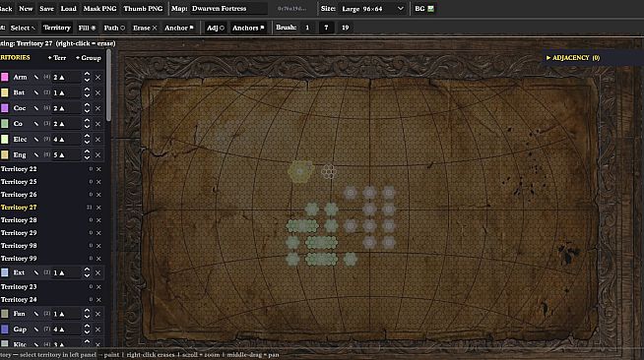Toggle the Anchors overlay
This screenshot has width=644, height=360.
tap(248, 28)
